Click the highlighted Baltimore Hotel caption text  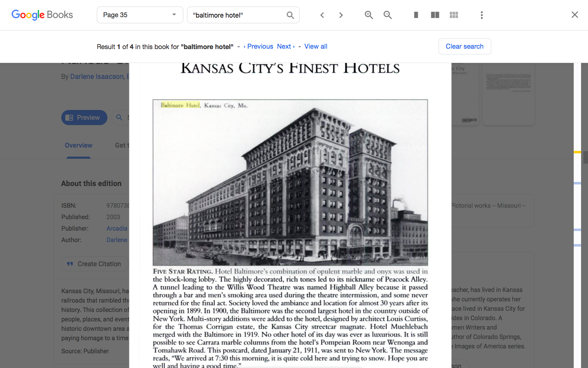[180, 105]
